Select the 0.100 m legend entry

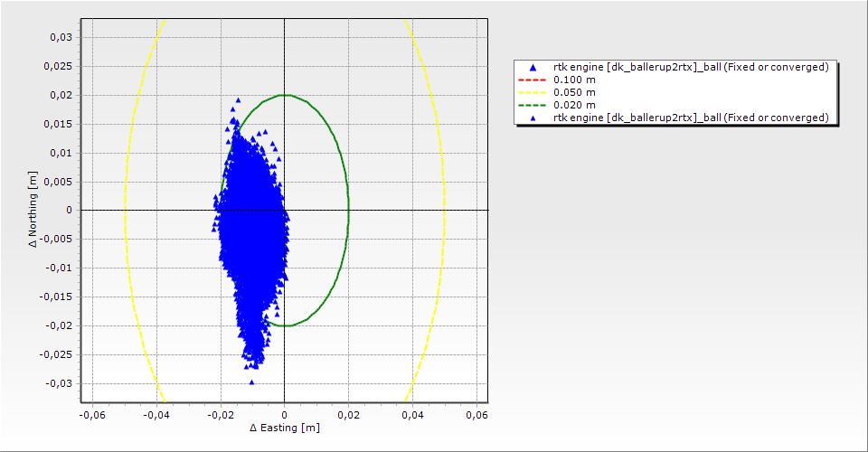pyautogui.click(x=574, y=80)
